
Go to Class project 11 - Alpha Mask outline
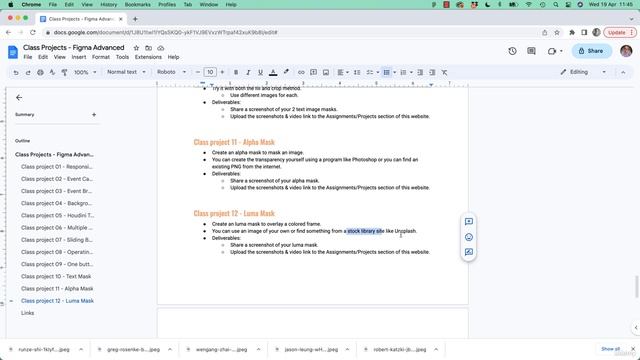pos(57,289)
